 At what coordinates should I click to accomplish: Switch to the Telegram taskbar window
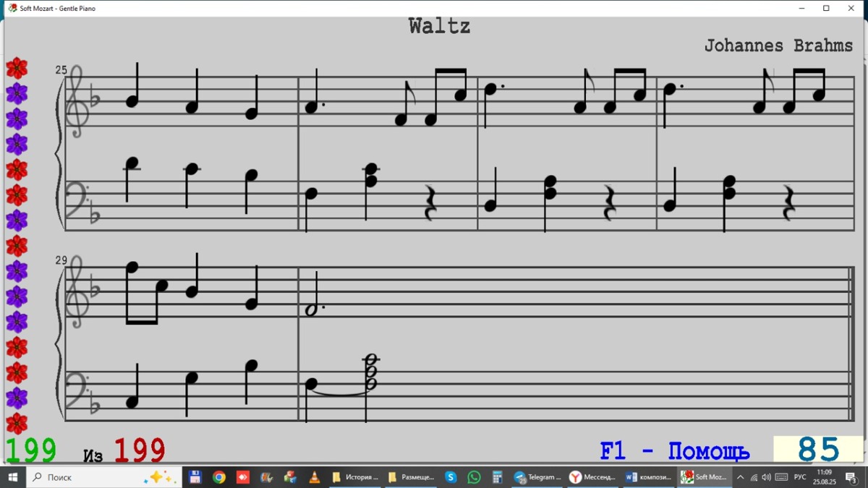point(538,477)
